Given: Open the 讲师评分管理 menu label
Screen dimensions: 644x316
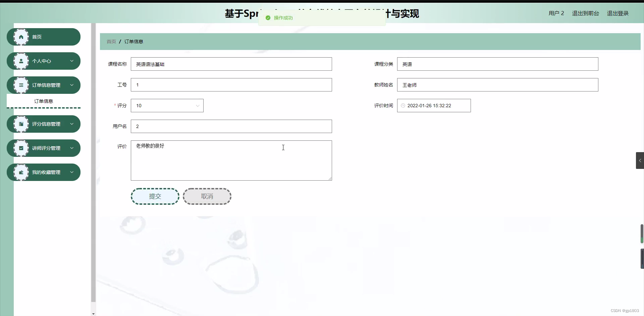Looking at the screenshot, I should (x=46, y=148).
